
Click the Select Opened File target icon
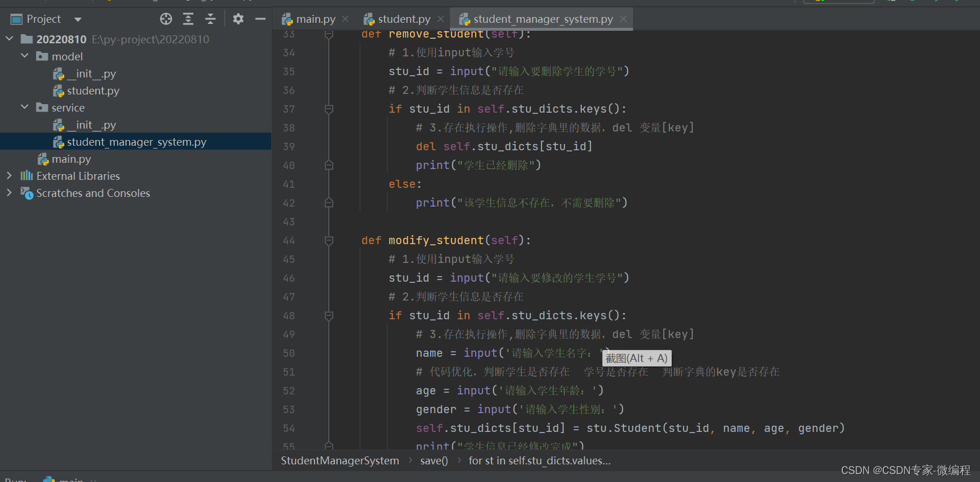coord(166,19)
